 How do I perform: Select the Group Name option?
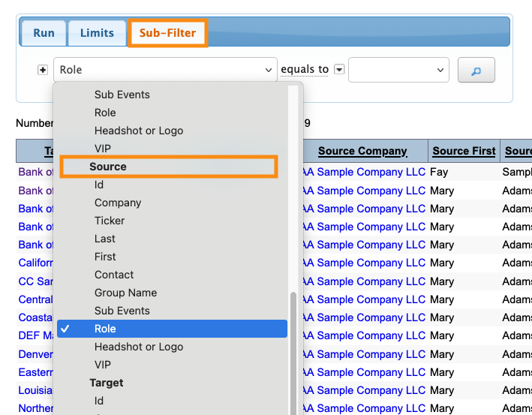(125, 293)
